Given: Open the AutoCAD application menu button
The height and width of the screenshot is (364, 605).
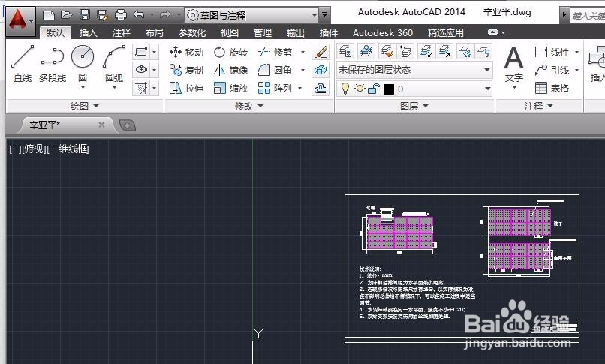Looking at the screenshot, I should pyautogui.click(x=21, y=20).
